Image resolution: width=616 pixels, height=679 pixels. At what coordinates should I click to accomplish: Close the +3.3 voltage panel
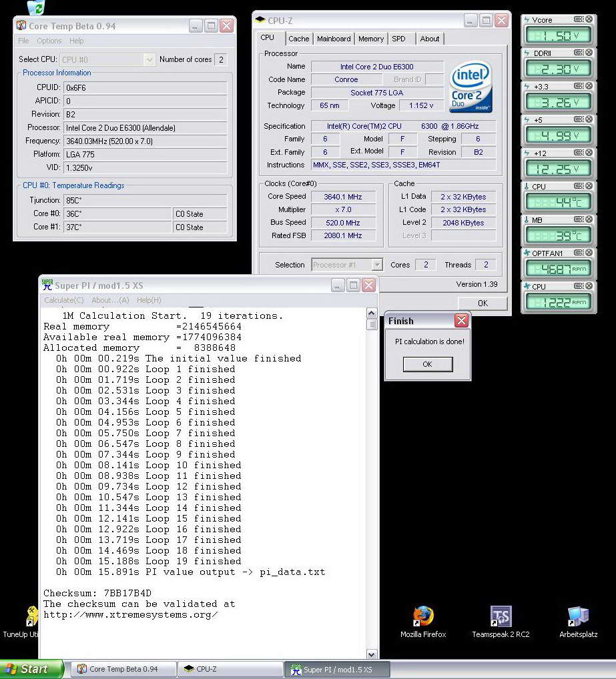589,86
